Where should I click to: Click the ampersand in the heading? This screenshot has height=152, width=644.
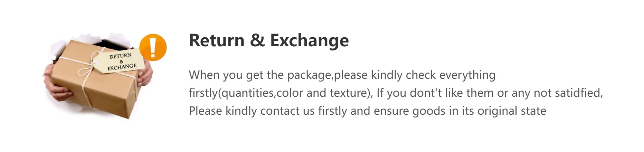click(x=257, y=40)
